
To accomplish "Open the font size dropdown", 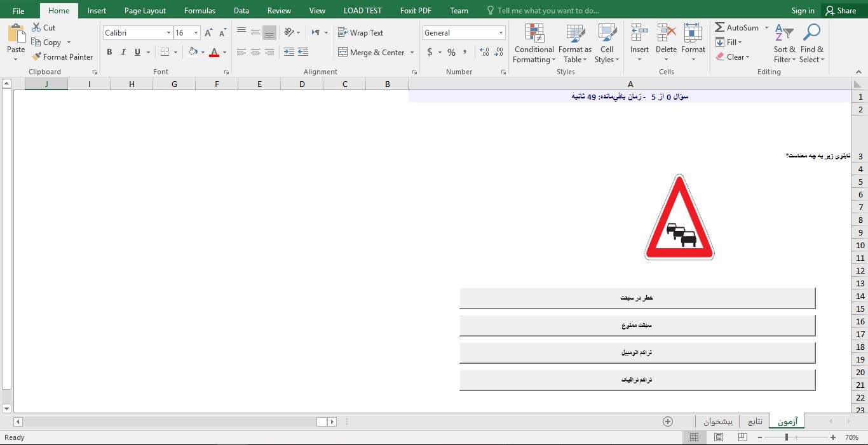I will [196, 33].
